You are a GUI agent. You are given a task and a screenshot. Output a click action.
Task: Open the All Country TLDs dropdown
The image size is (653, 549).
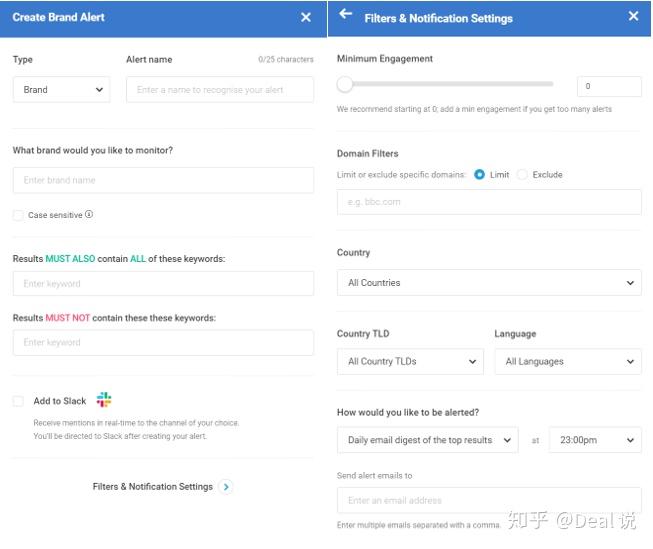[410, 362]
